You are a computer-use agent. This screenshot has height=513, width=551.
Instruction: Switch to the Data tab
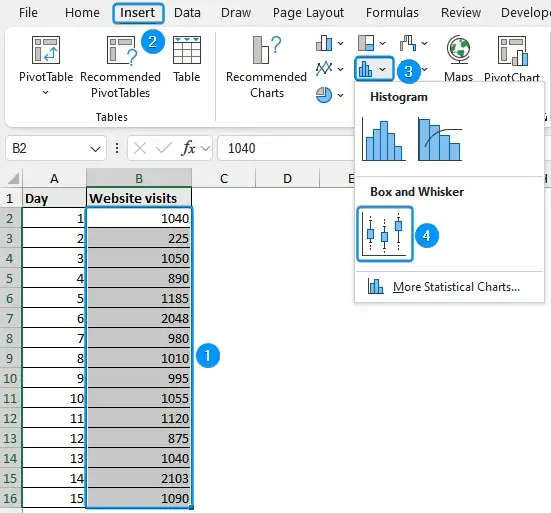(187, 13)
